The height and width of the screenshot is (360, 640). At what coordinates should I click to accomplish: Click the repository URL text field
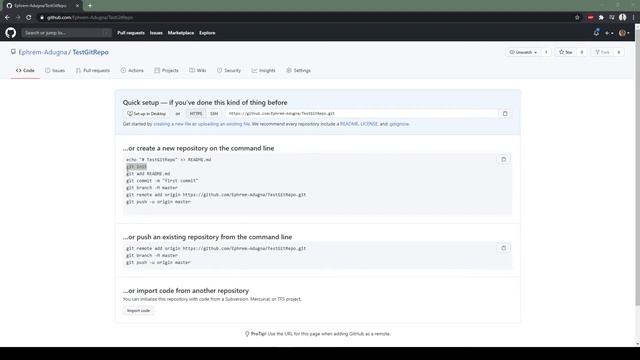point(362,113)
